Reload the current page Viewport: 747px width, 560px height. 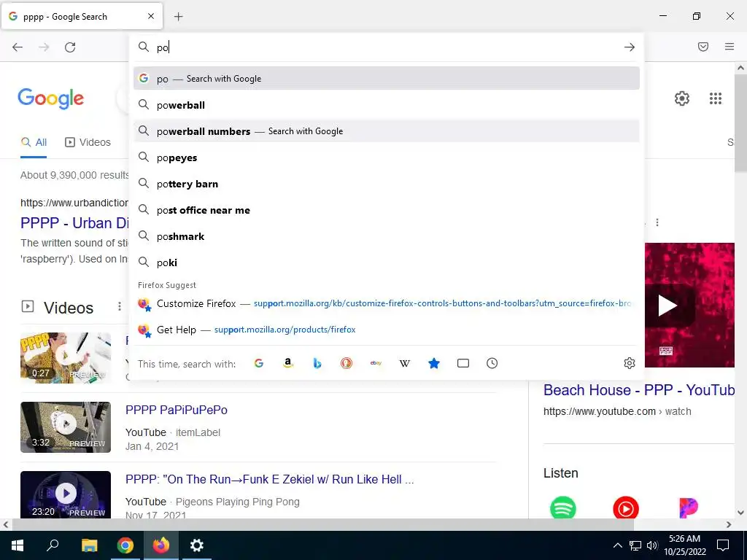pyautogui.click(x=70, y=47)
